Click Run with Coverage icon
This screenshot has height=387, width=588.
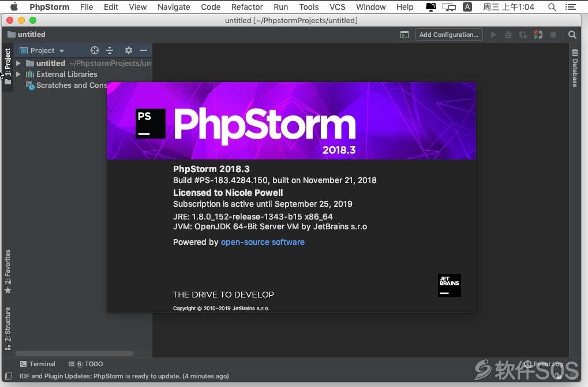[x=523, y=35]
